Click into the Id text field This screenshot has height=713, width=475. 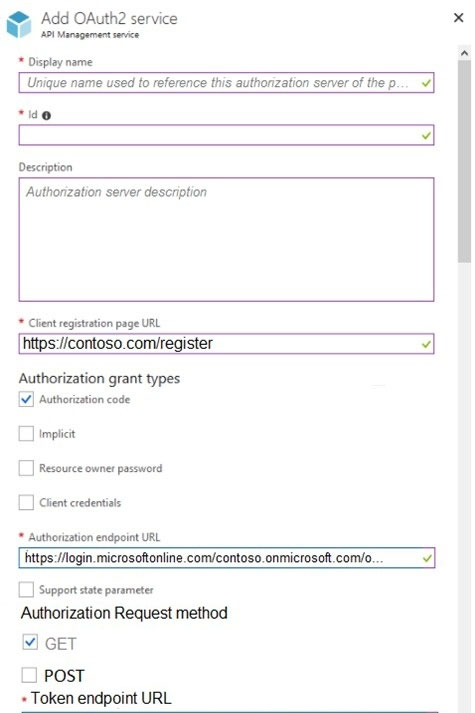point(226,135)
